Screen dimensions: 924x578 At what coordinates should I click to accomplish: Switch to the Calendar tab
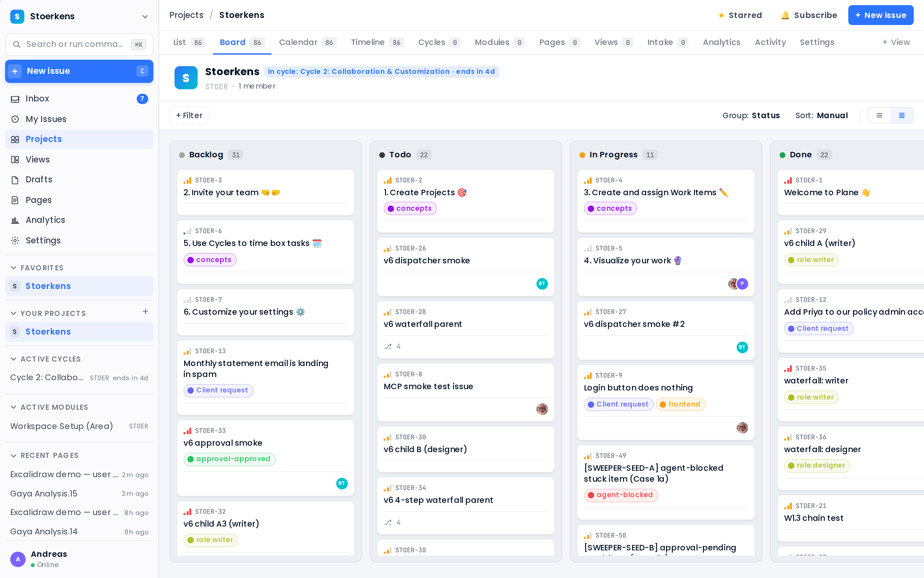[x=307, y=42]
